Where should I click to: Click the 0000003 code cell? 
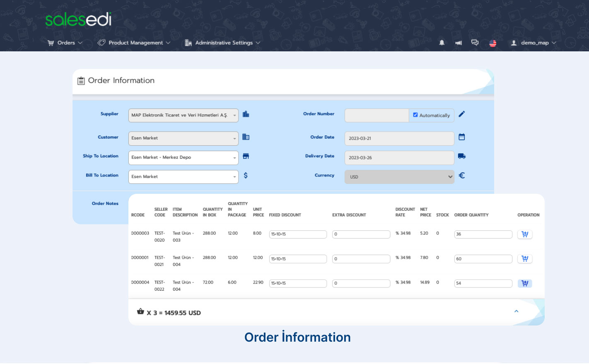(140, 234)
